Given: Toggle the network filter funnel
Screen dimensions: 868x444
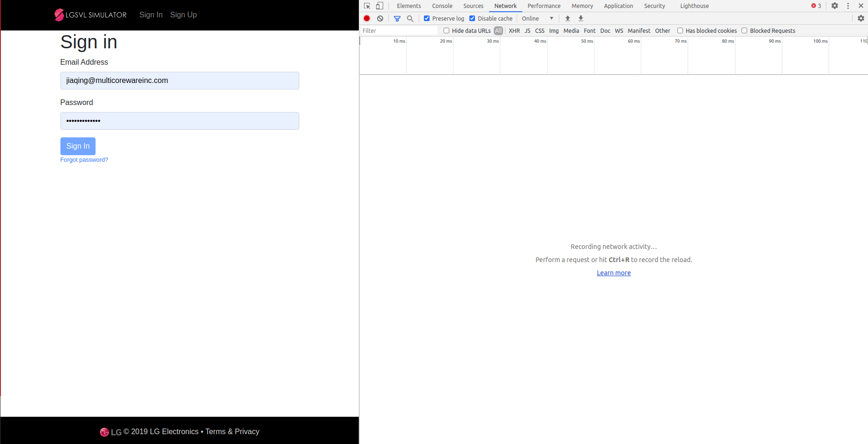Looking at the screenshot, I should (397, 18).
